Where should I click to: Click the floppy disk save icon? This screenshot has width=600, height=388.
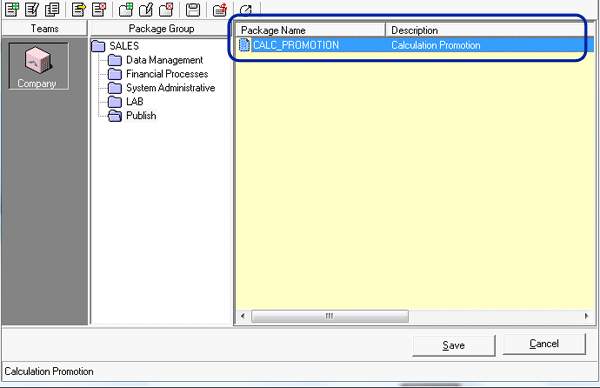point(193,10)
